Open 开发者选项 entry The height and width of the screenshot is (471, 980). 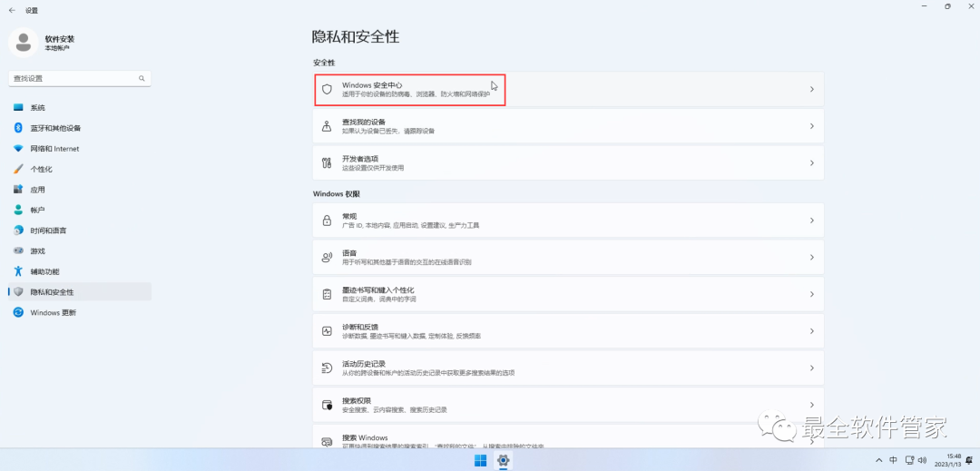pos(568,163)
